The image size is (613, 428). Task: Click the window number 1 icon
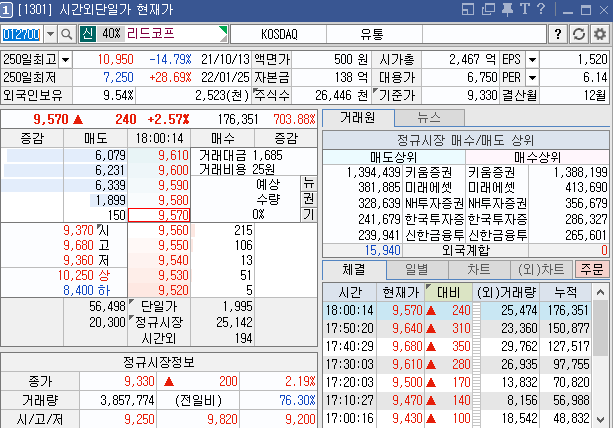(x=6, y=10)
